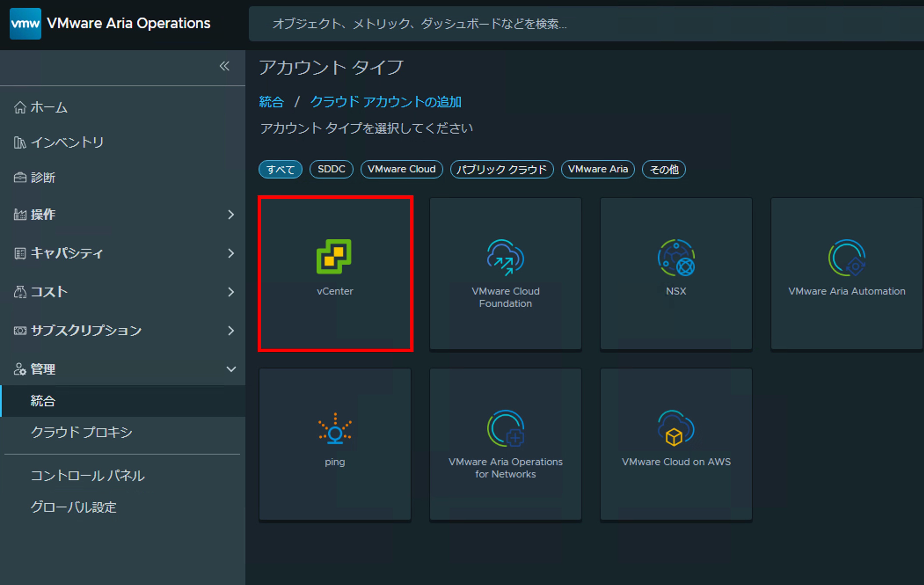The width and height of the screenshot is (924, 585).
Task: Click the subscription icon beside サブスクリプション
Action: tap(20, 331)
